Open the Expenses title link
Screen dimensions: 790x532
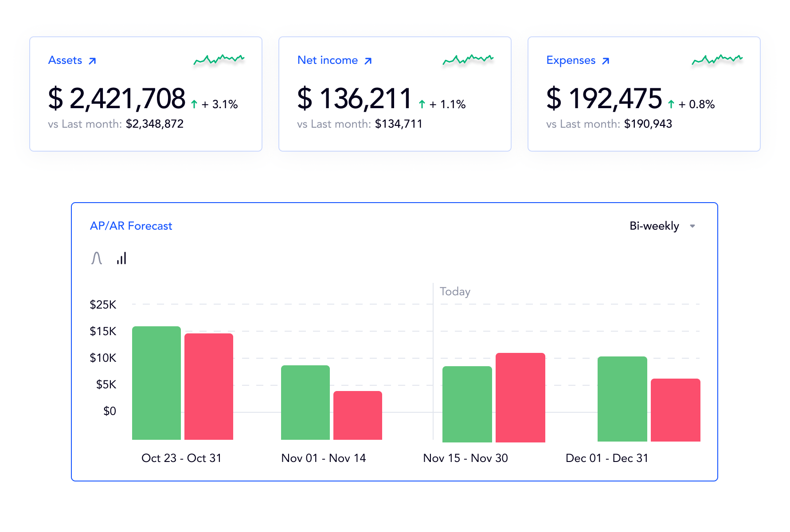click(x=571, y=60)
